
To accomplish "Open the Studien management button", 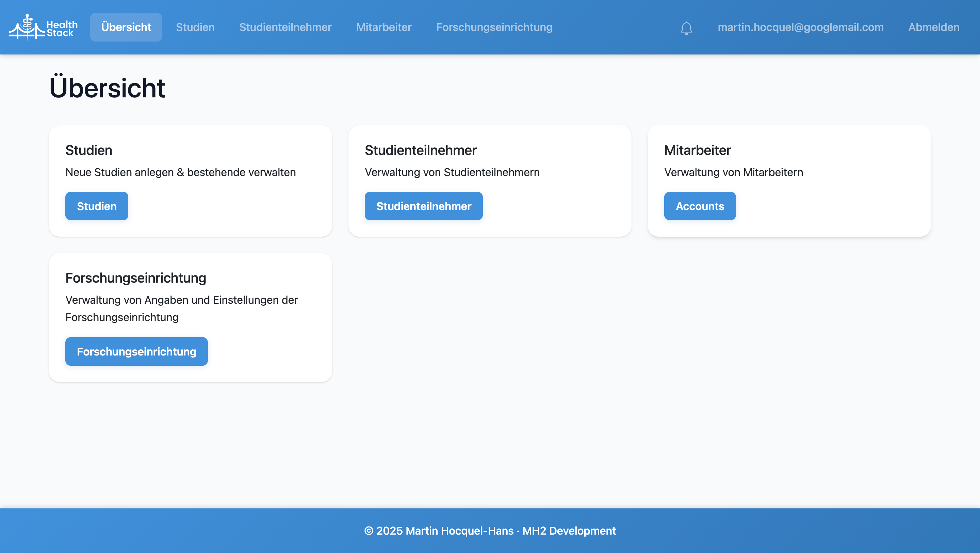I will [96, 206].
